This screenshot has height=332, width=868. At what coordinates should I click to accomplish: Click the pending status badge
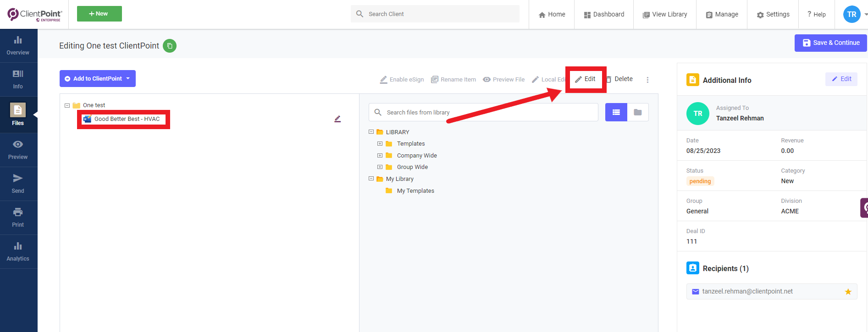pyautogui.click(x=700, y=181)
